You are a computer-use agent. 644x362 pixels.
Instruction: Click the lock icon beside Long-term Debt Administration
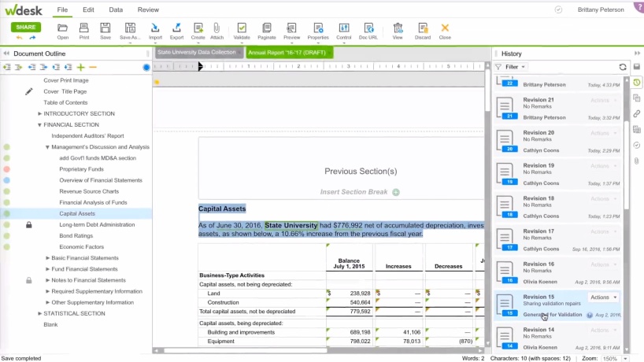(x=29, y=224)
